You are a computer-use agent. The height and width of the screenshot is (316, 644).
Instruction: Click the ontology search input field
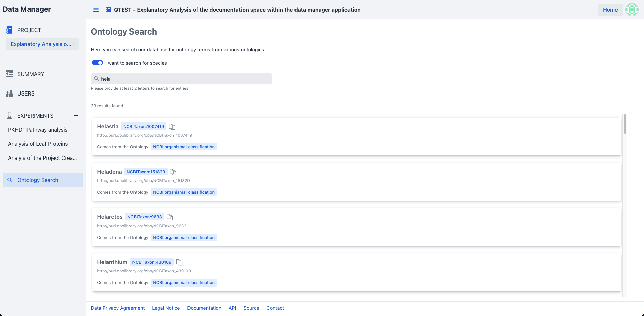click(x=181, y=79)
